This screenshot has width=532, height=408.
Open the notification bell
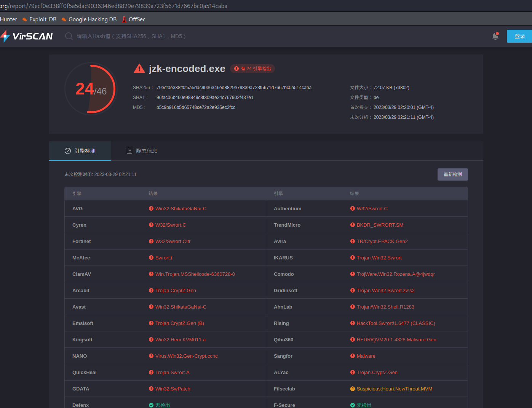tap(495, 36)
